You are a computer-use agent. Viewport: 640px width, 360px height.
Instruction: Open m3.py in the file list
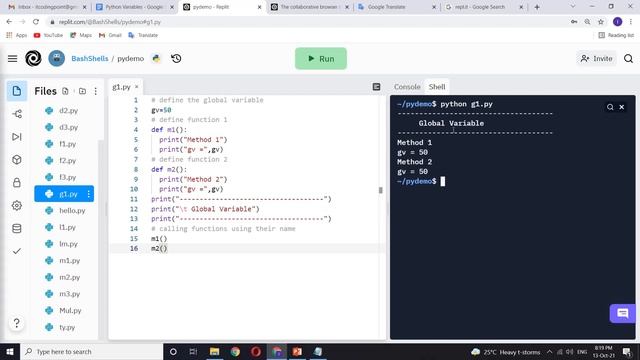64,294
